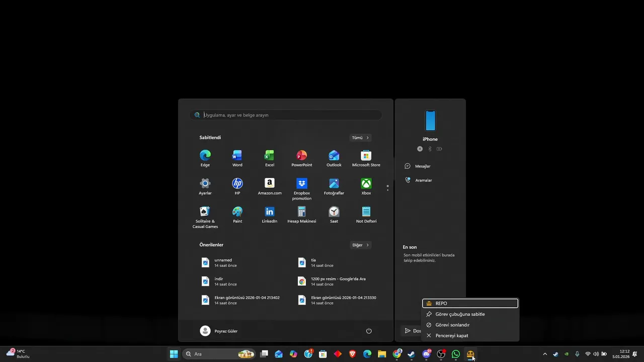Expand all apps with Tümü button
The width and height of the screenshot is (644, 362).
361,138
